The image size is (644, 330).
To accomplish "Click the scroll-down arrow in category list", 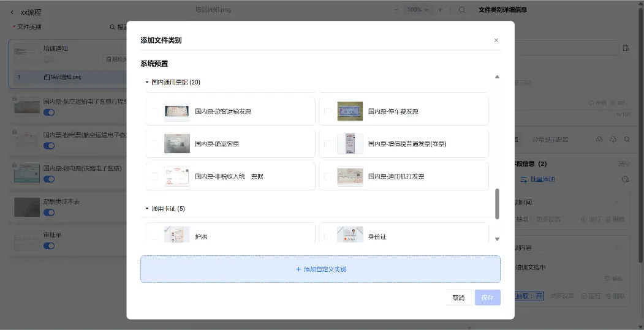I will pyautogui.click(x=497, y=239).
